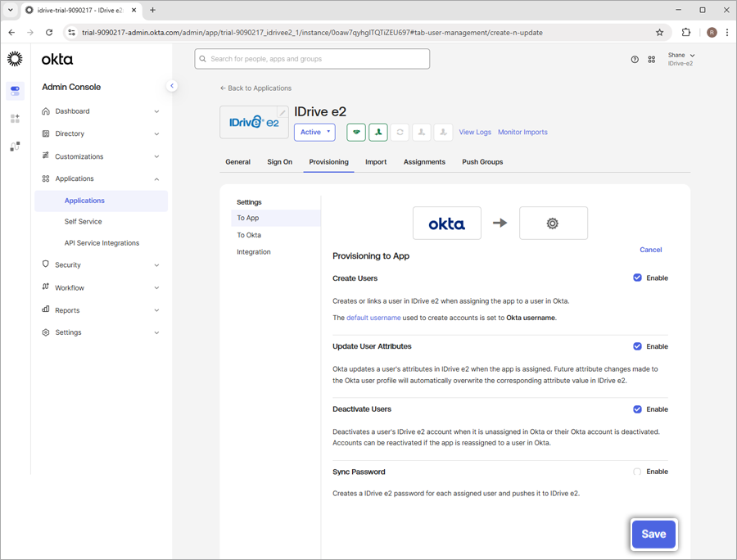This screenshot has height=560, width=737.
Task: Click the green provisioning user icon button
Action: (x=378, y=132)
